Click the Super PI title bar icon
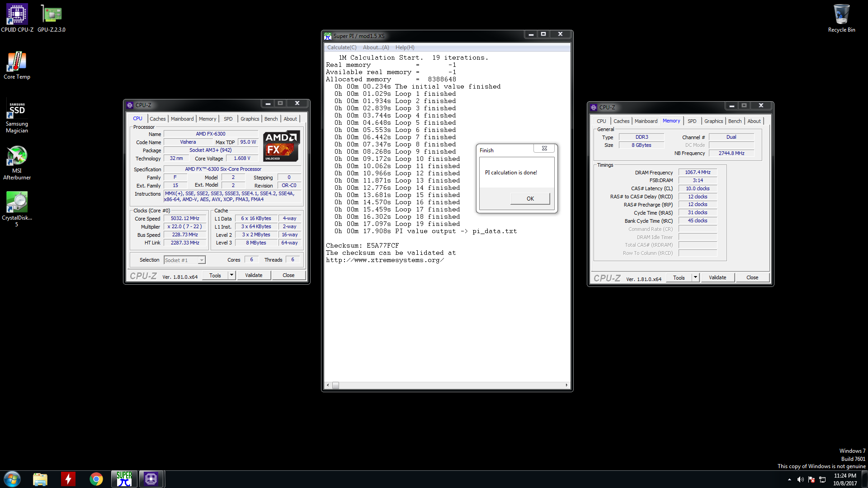The height and width of the screenshot is (488, 868). coord(328,36)
